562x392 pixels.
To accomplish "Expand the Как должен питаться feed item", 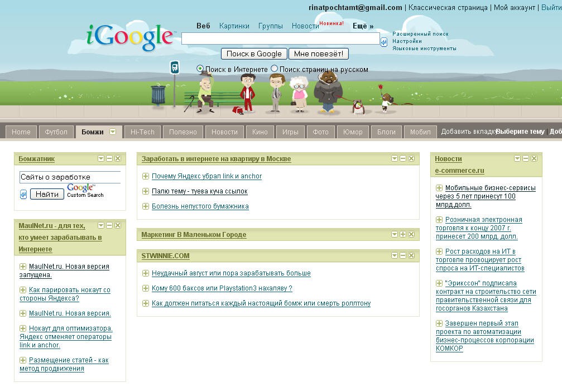I will (146, 303).
